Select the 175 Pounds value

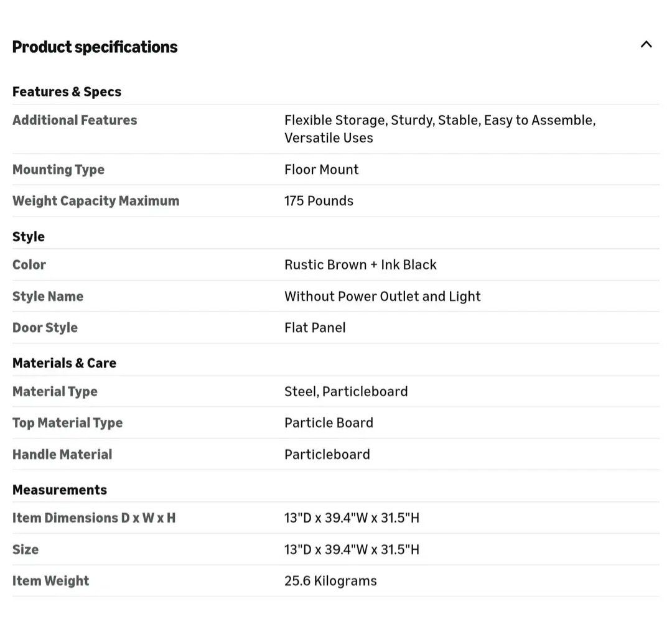click(319, 201)
